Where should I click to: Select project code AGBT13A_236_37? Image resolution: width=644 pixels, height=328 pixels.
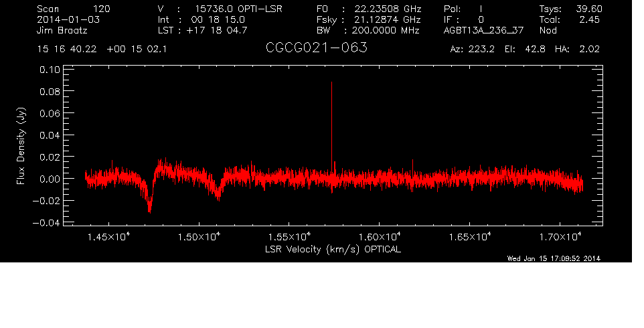pyautogui.click(x=484, y=30)
